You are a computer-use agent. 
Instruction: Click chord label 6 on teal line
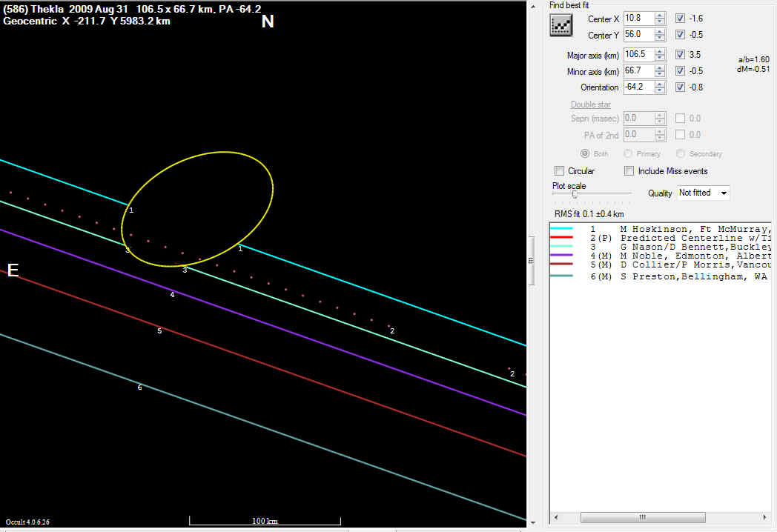tap(139, 388)
